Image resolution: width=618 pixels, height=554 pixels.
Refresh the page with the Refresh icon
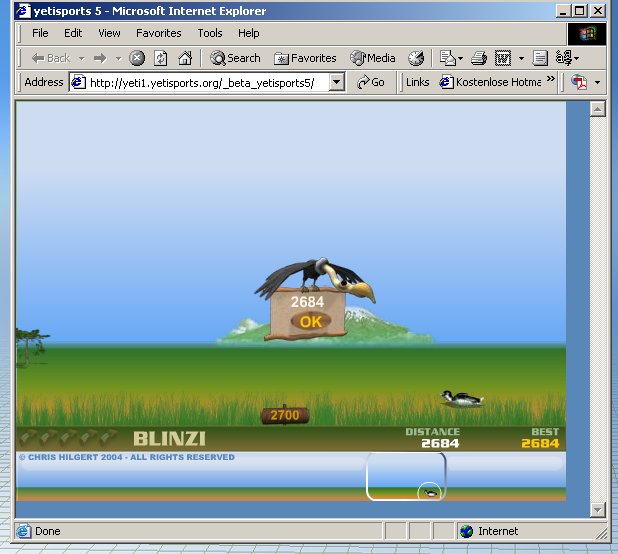click(x=160, y=58)
